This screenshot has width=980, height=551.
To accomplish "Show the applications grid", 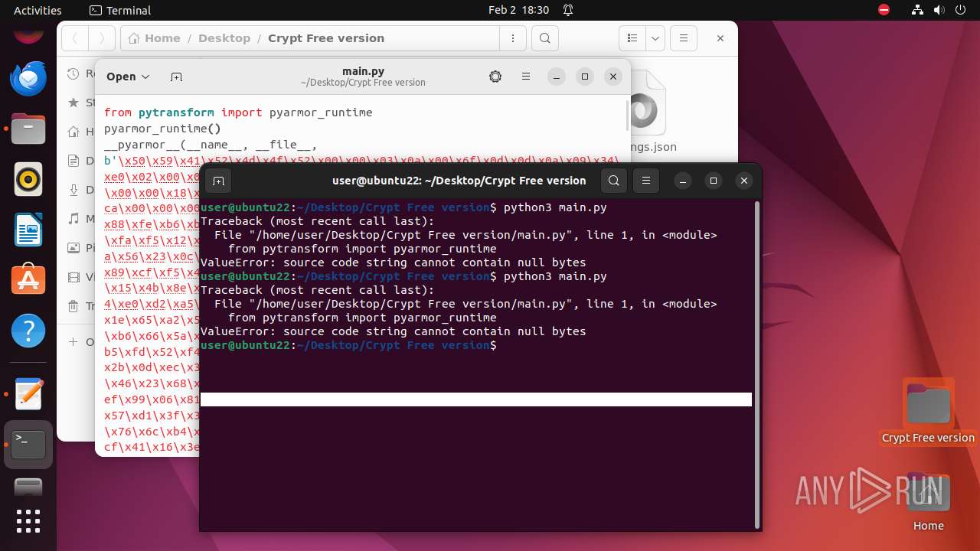I will pos(28,521).
